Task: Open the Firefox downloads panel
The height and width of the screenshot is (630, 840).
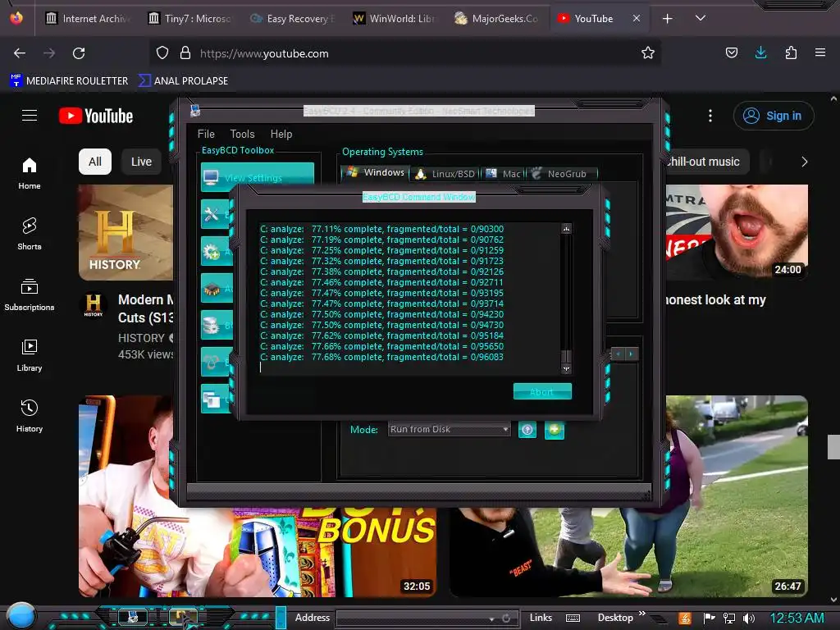Action: coord(760,52)
